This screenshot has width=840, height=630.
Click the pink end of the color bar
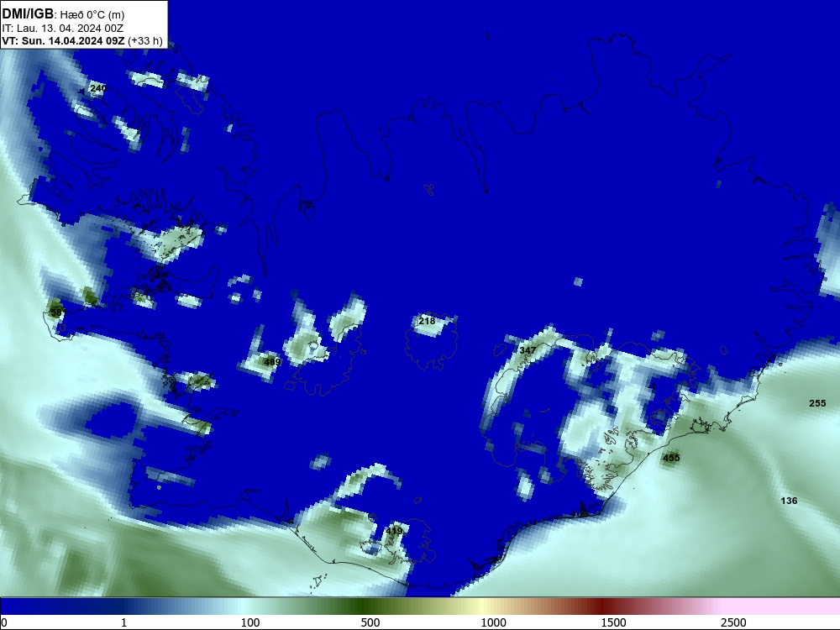[782, 606]
